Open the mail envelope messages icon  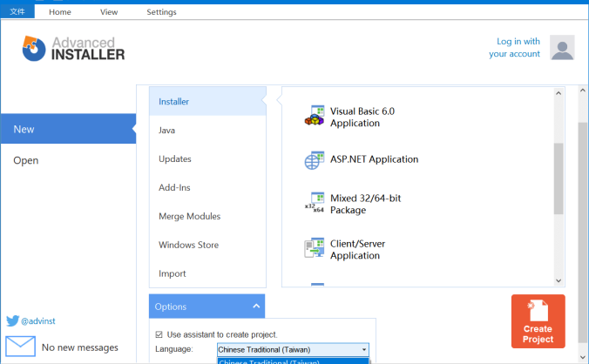point(21,347)
